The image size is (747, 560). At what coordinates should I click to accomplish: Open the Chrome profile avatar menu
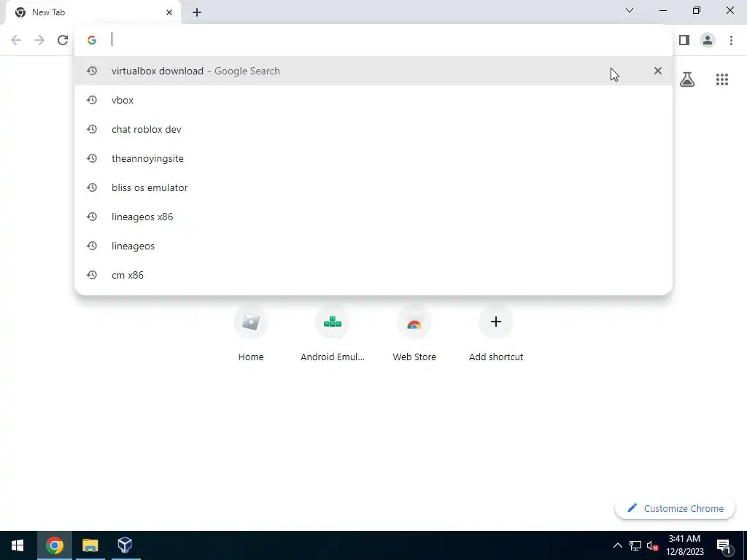click(708, 40)
